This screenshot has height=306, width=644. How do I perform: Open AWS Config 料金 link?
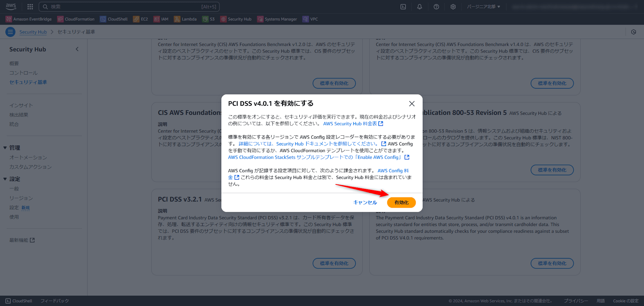pyautogui.click(x=393, y=171)
